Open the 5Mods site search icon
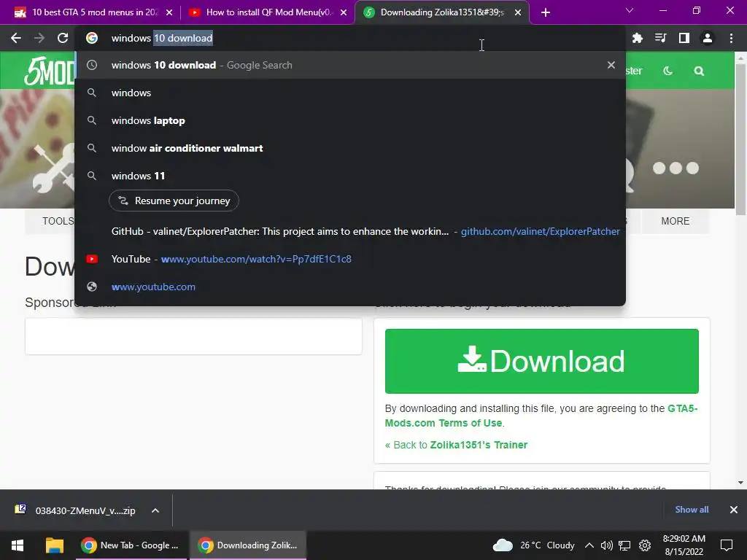 (x=699, y=71)
